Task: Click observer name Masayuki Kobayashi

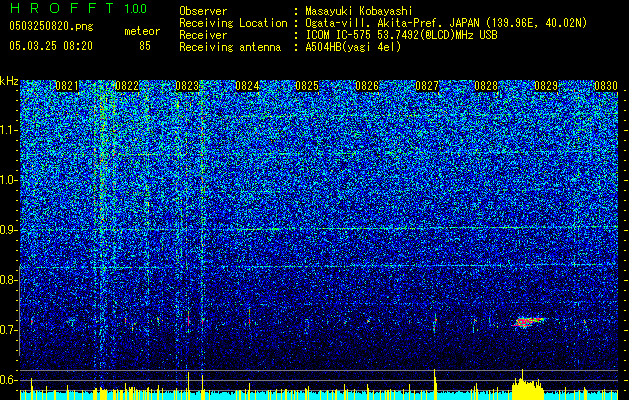Action: (359, 11)
